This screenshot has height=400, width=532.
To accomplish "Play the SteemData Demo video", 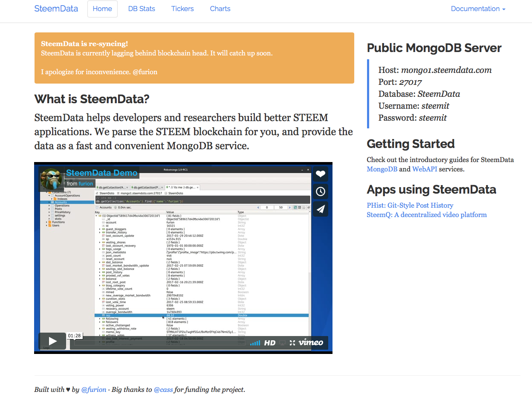I will point(52,341).
